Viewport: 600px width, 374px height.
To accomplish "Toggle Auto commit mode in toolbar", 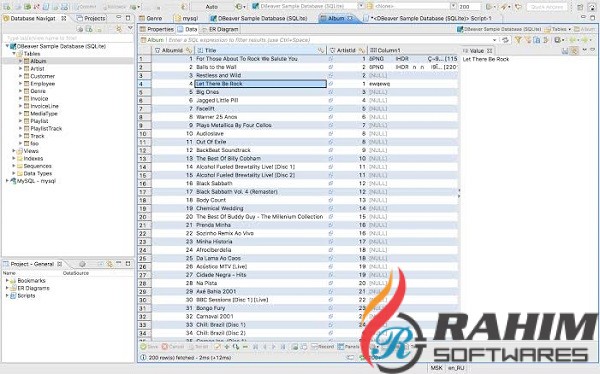I will 211,7.
